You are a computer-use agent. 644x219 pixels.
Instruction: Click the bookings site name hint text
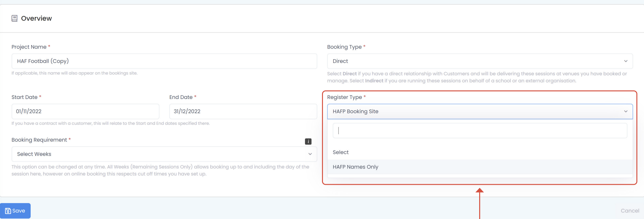[75, 73]
